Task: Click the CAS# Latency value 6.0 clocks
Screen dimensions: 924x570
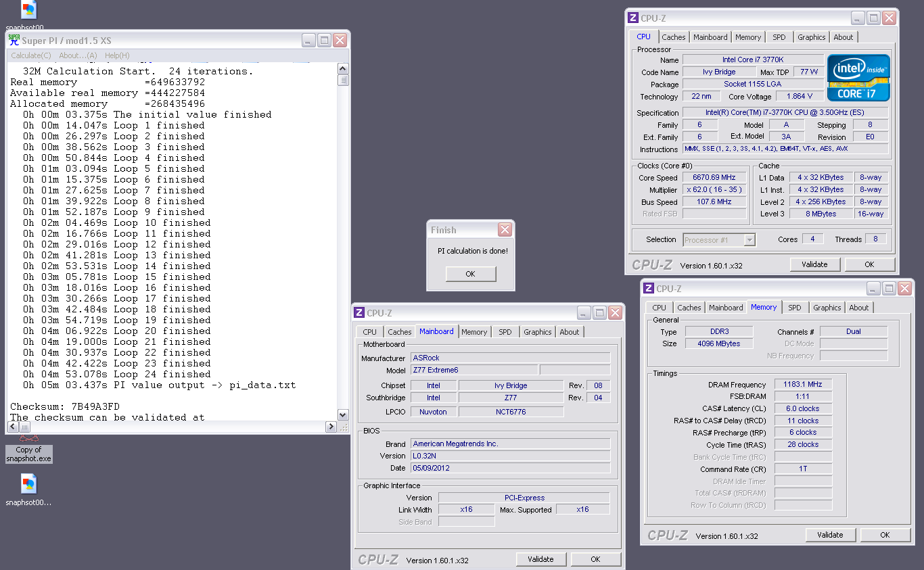Action: click(x=803, y=408)
